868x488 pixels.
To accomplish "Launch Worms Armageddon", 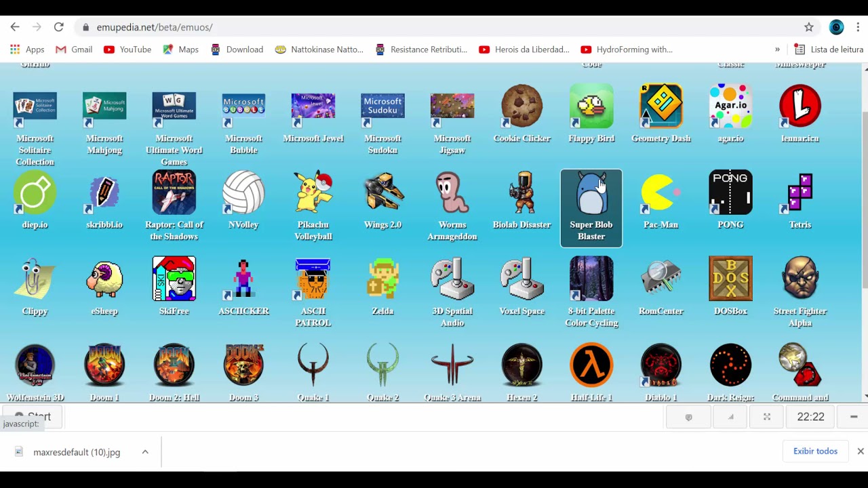I will click(x=452, y=193).
